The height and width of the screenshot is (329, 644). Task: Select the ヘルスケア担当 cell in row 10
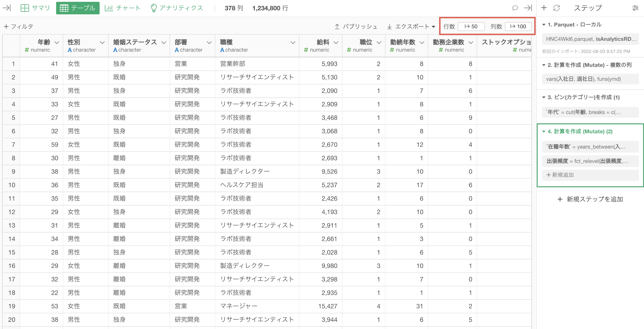pyautogui.click(x=257, y=185)
